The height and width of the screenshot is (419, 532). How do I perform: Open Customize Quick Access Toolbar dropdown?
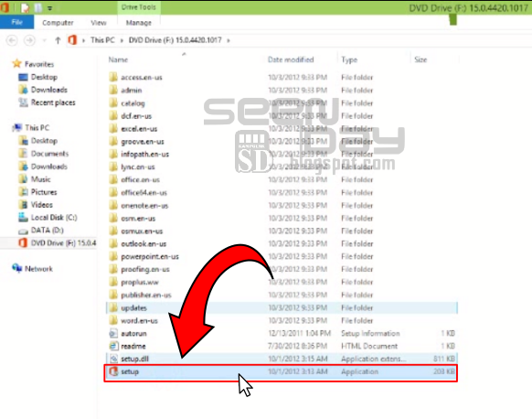tap(50, 8)
